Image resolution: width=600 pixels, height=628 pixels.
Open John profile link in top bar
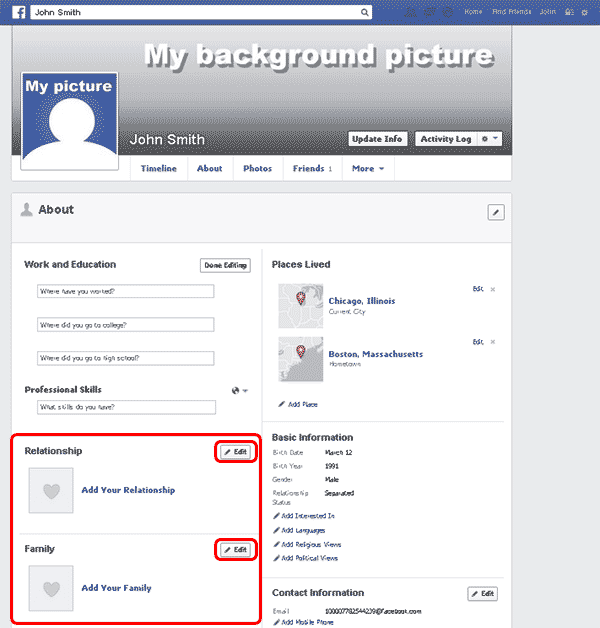tap(548, 12)
